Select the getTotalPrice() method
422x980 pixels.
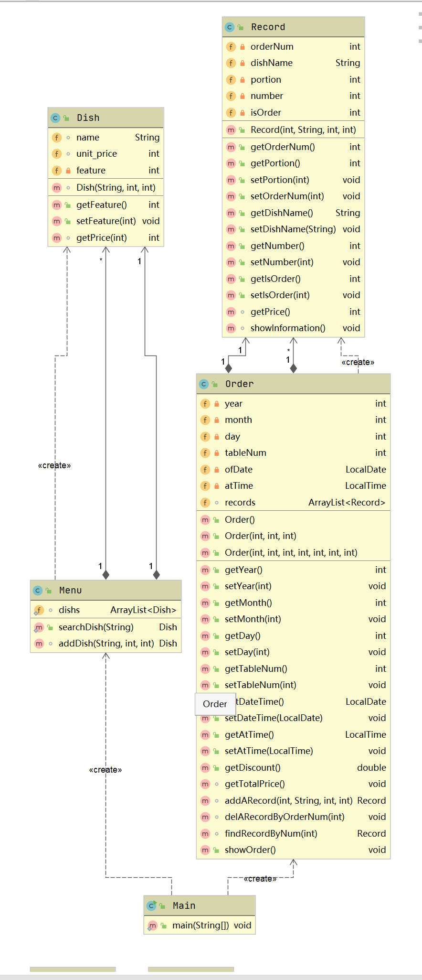293,784
